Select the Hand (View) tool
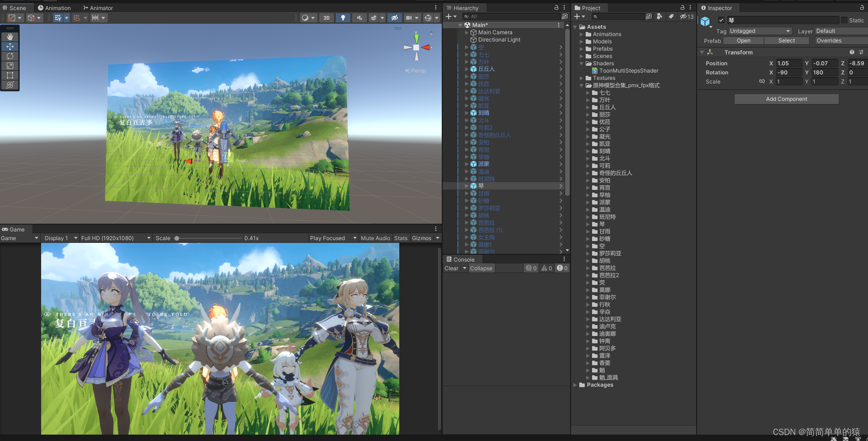This screenshot has width=868, height=441. pos(10,37)
